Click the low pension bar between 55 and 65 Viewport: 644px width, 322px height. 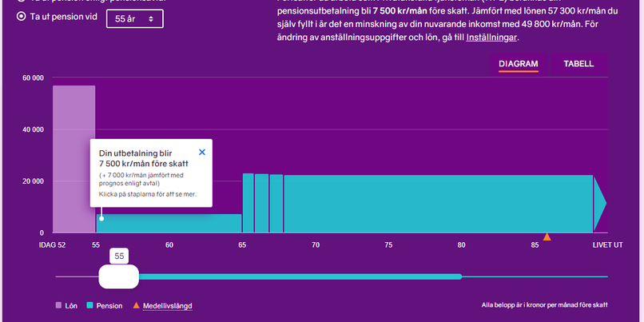(x=169, y=223)
